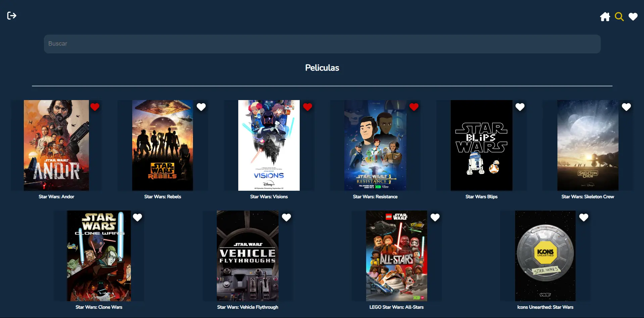Open favorites list via header heart icon
Image resolution: width=644 pixels, height=318 pixels.
click(x=633, y=17)
